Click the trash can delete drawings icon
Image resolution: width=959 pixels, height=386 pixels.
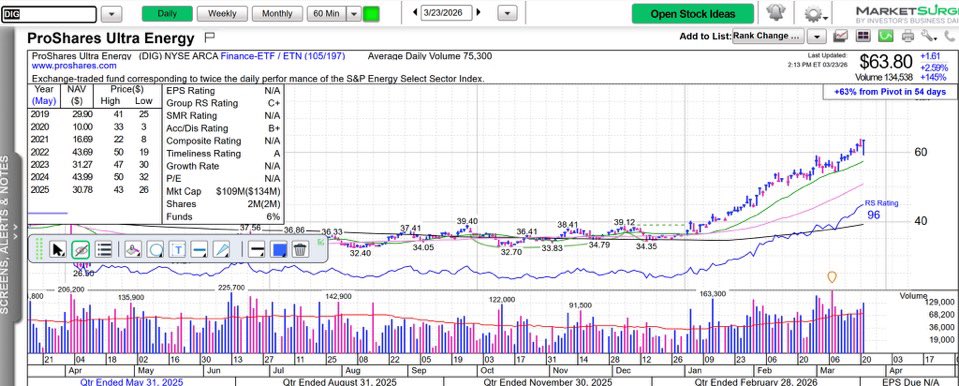coord(300,250)
